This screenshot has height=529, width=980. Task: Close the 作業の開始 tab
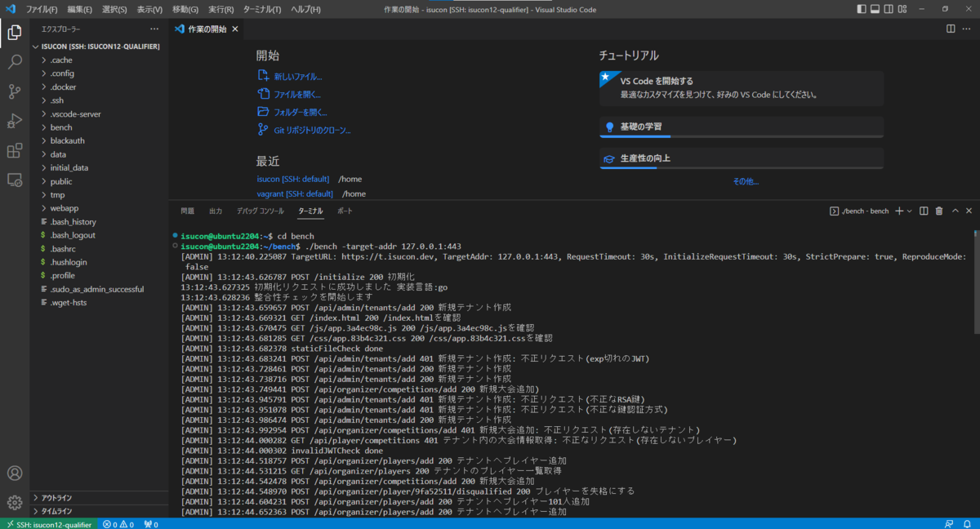tap(235, 29)
